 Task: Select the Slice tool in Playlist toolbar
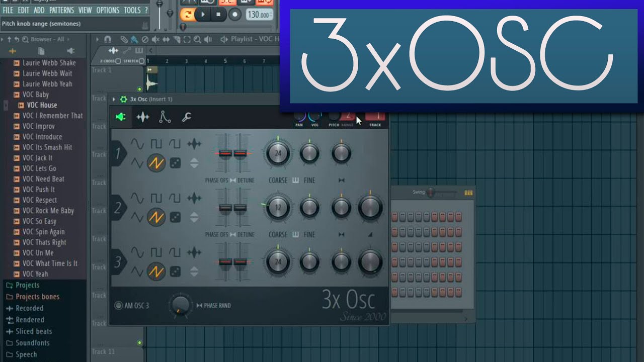(177, 39)
